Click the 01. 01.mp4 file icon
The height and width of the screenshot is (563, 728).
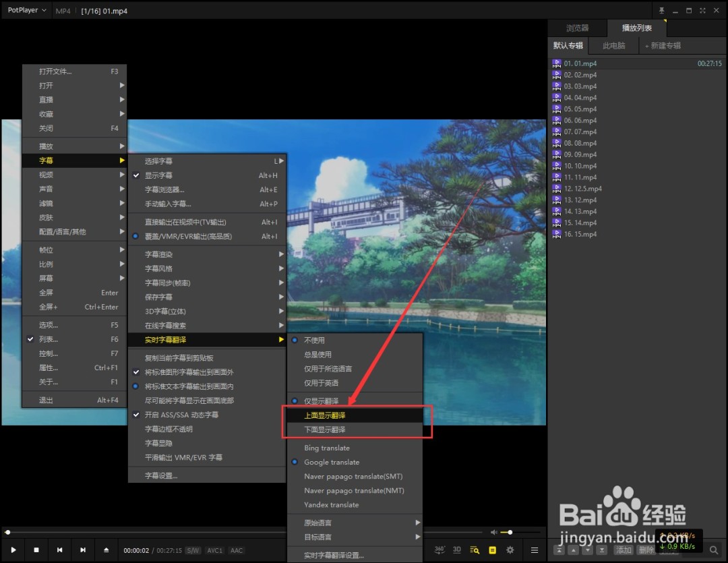coord(557,63)
